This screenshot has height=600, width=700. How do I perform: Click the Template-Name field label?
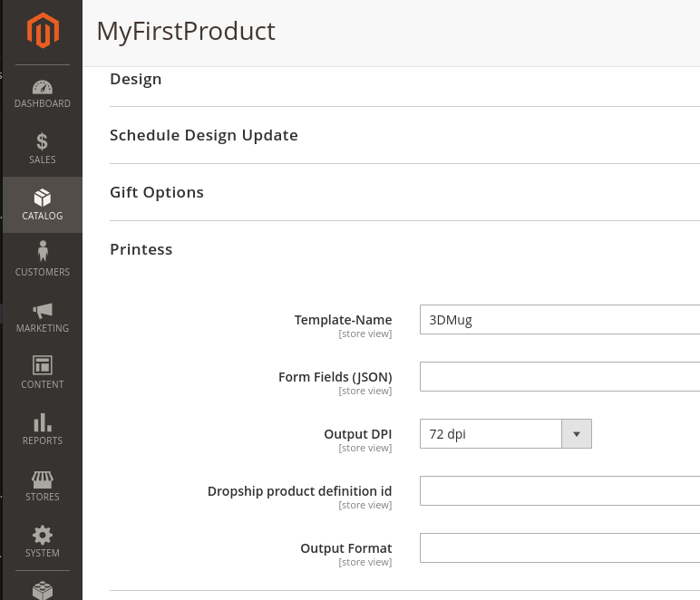click(x=343, y=320)
